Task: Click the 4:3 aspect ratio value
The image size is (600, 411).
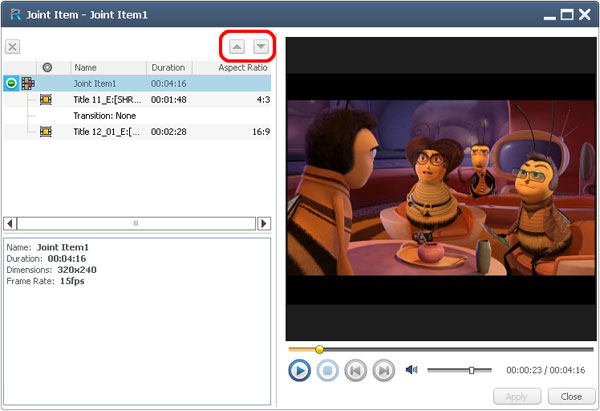Action: (263, 99)
